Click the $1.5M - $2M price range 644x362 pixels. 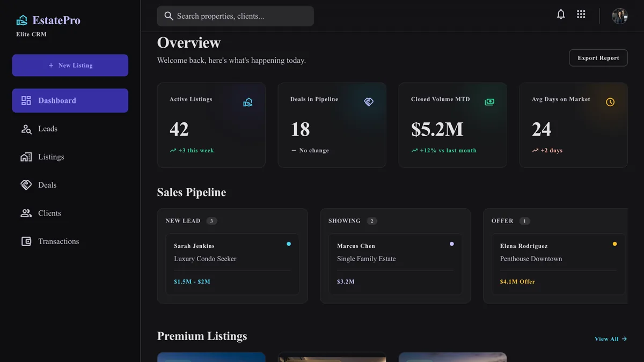tap(192, 282)
